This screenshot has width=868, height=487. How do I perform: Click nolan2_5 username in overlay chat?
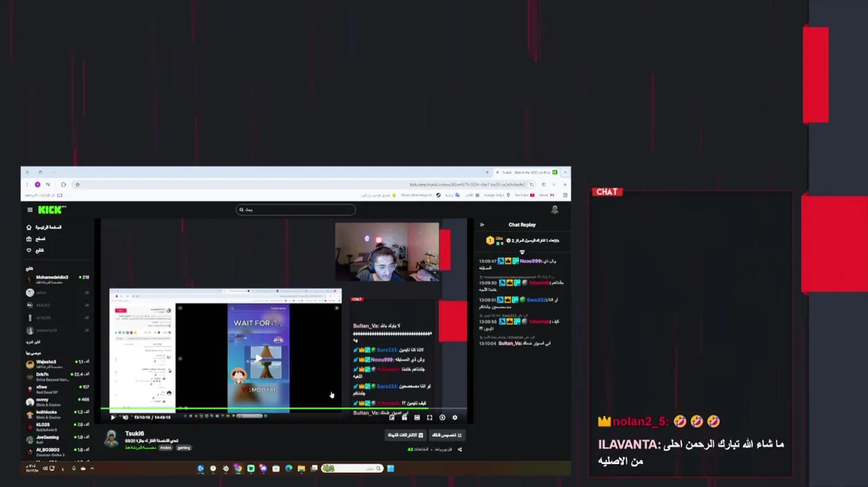[x=640, y=421]
